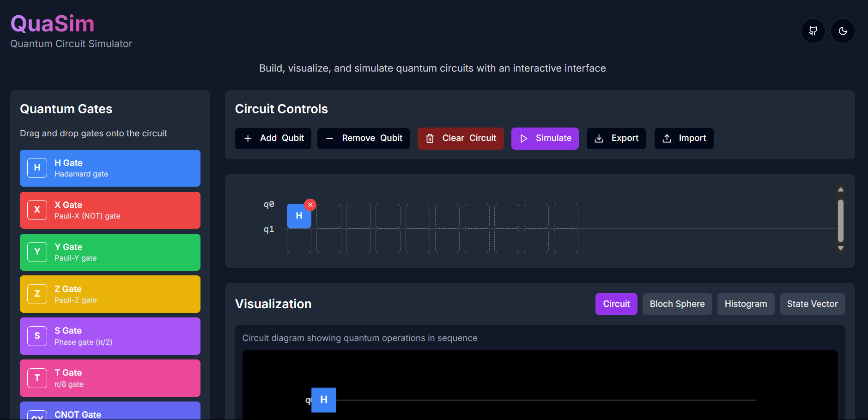Remove the H gate with red X
The height and width of the screenshot is (420, 868).
(310, 205)
